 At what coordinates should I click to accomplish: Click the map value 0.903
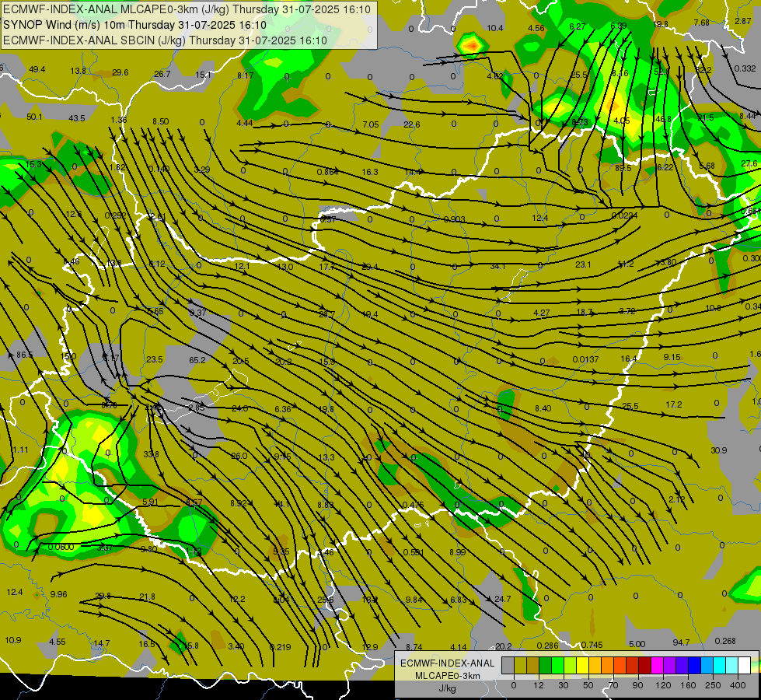(x=454, y=219)
